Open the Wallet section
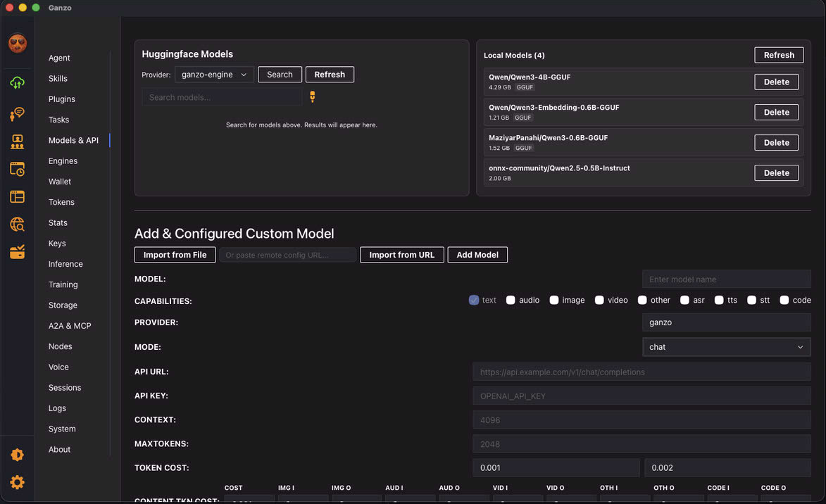Screen dimensions: 826x504 [x=60, y=181]
